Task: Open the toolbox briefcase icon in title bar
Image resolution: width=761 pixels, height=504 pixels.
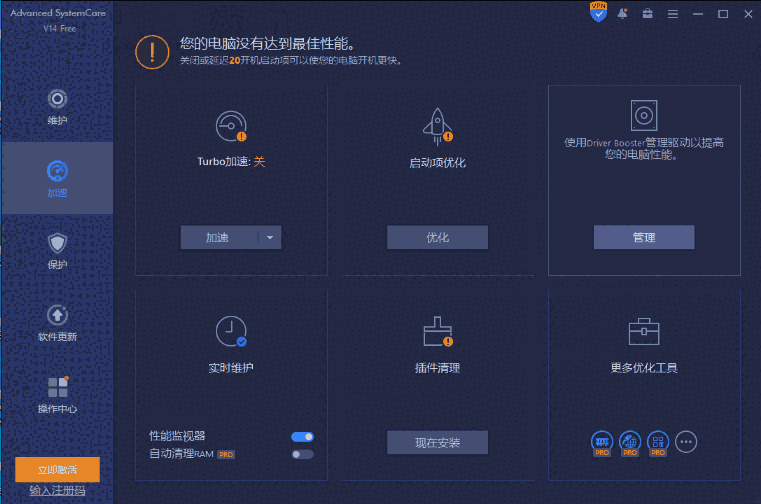Action: point(647,14)
